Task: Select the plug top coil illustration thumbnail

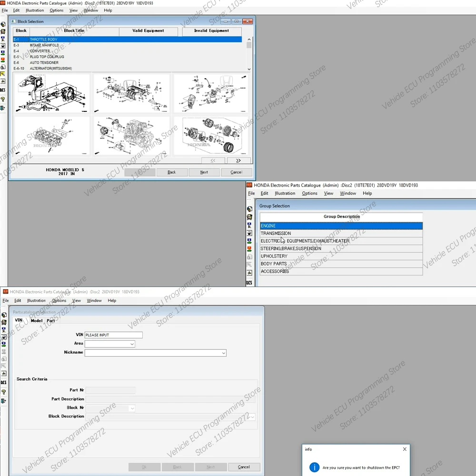Action: pyautogui.click(x=51, y=136)
